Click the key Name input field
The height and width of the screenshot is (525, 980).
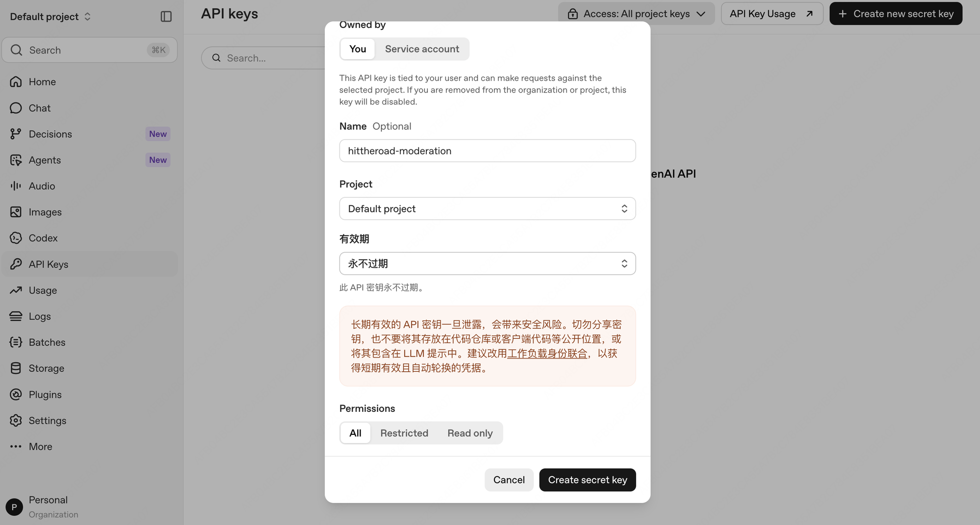pyautogui.click(x=488, y=151)
